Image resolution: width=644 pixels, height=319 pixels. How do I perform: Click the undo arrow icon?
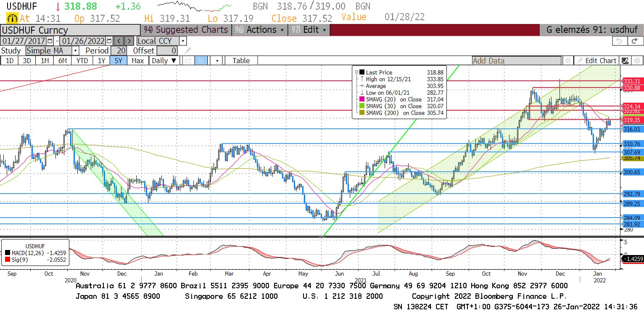pos(619,41)
